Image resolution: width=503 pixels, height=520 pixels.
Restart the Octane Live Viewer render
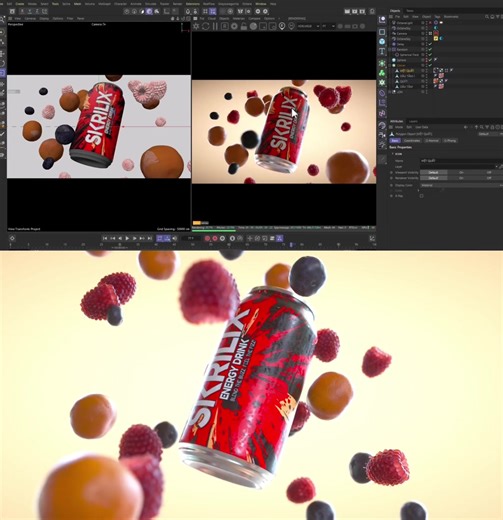pyautogui.click(x=206, y=26)
